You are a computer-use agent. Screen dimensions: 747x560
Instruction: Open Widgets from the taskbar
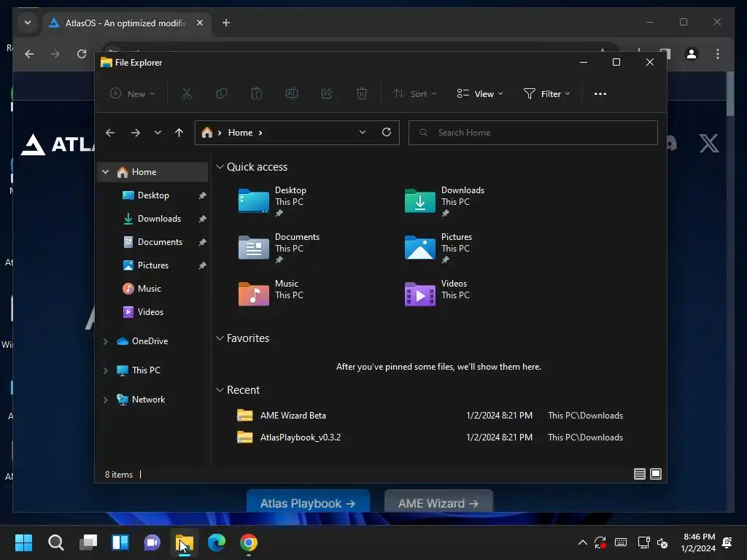tap(120, 542)
